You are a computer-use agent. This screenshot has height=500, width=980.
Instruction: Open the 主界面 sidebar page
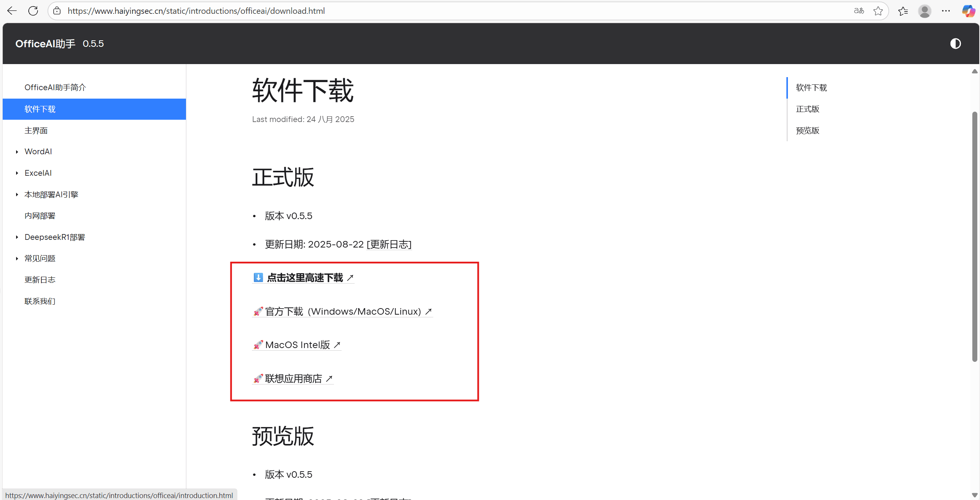coord(36,130)
